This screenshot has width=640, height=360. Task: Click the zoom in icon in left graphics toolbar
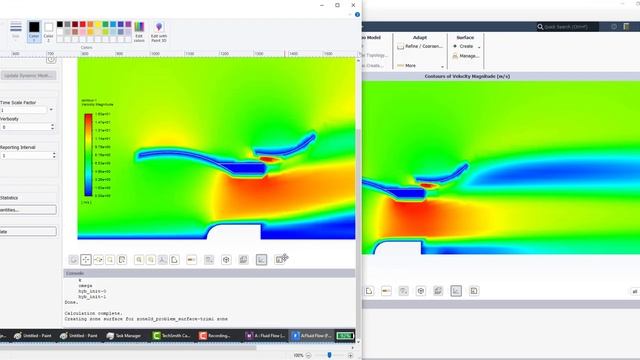point(139,260)
